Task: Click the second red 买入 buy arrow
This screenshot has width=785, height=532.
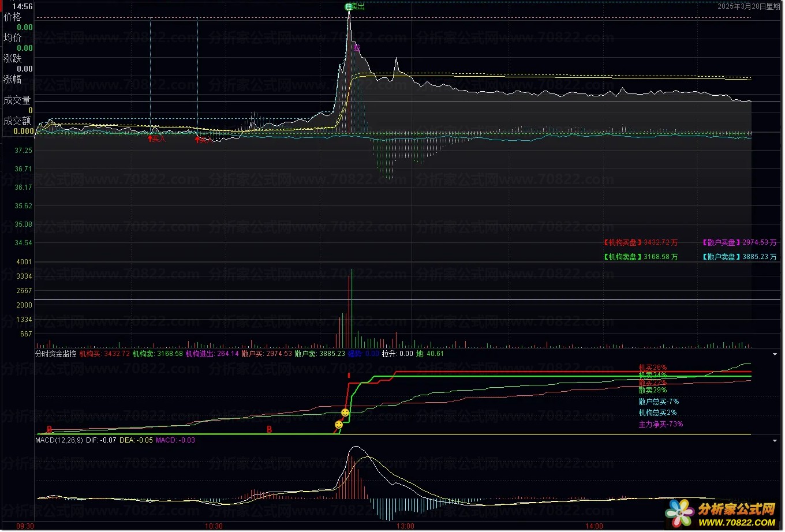Action: click(x=198, y=139)
